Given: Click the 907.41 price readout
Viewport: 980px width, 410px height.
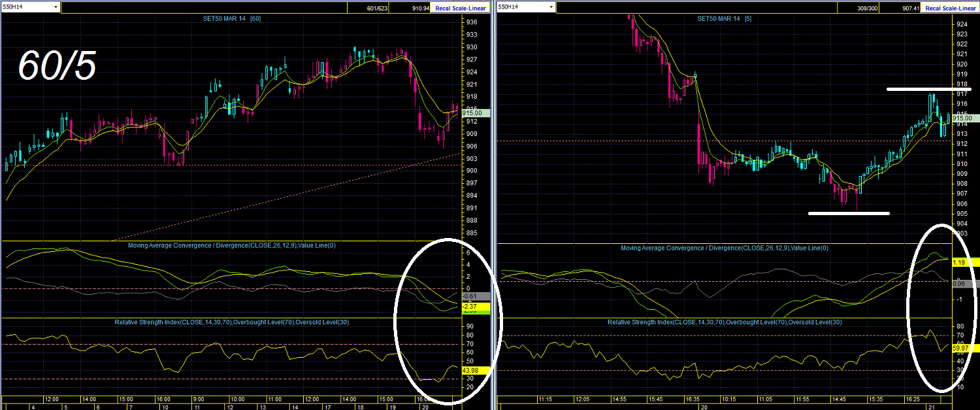Looking at the screenshot, I should 910,8.
